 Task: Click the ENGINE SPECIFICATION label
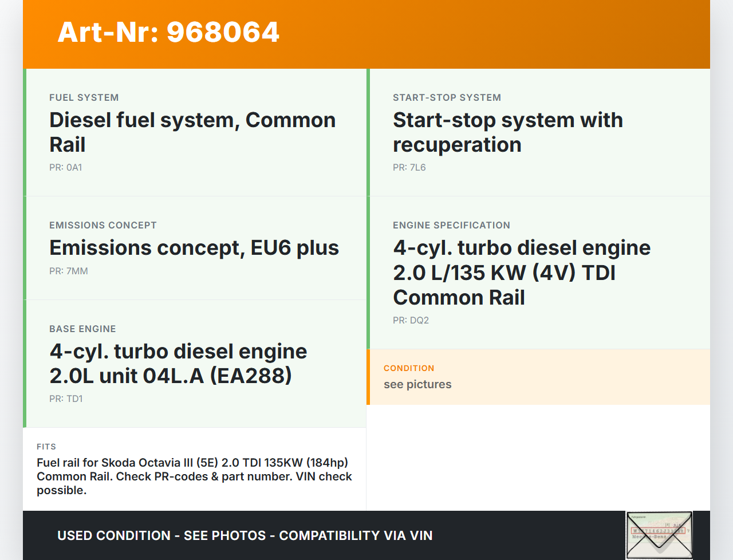coord(451,226)
